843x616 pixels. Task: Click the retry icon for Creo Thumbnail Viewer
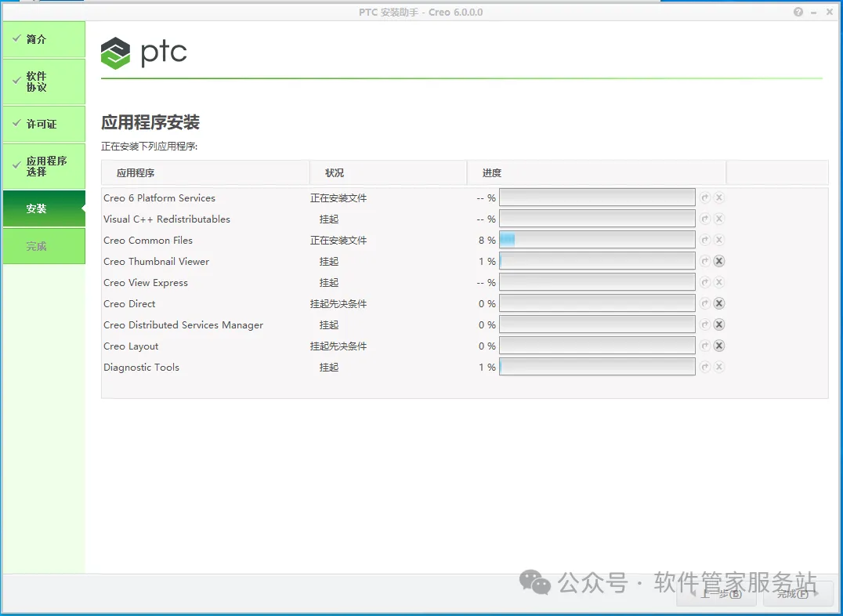pyautogui.click(x=705, y=262)
